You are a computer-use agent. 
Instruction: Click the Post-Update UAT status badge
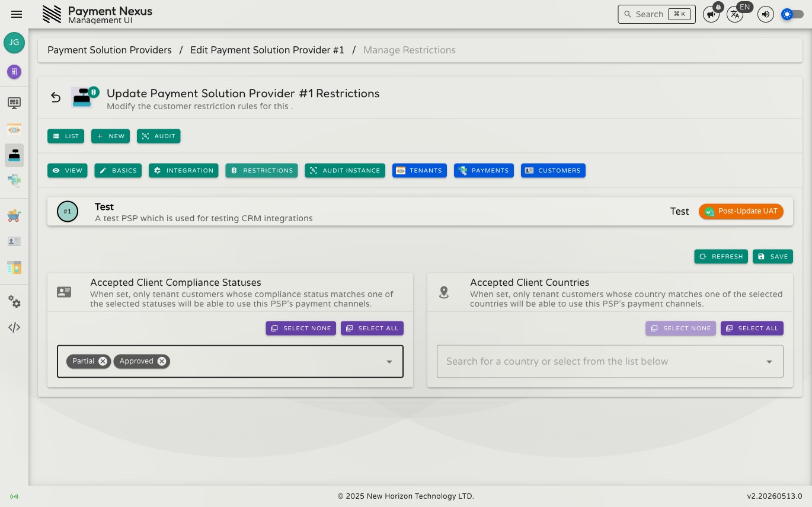(741, 211)
